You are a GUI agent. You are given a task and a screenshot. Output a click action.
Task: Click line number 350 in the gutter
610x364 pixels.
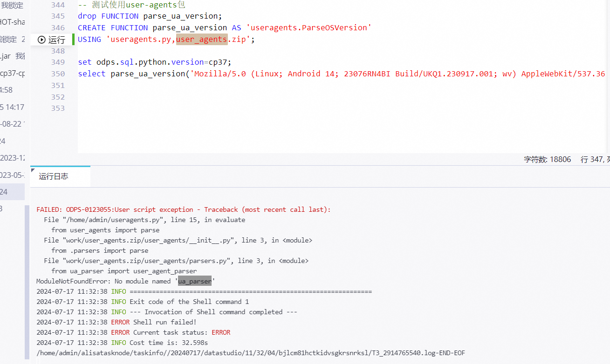(58, 74)
